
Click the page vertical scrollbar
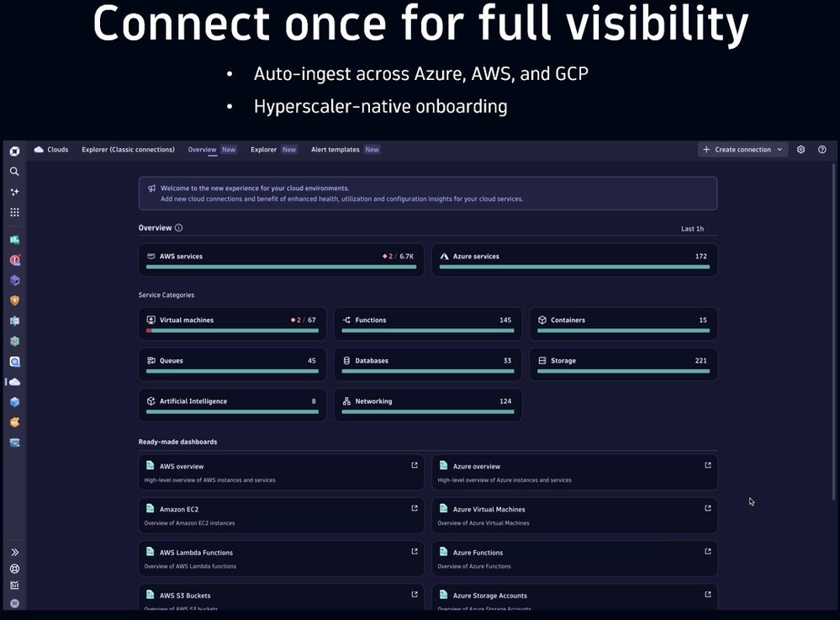point(833,332)
